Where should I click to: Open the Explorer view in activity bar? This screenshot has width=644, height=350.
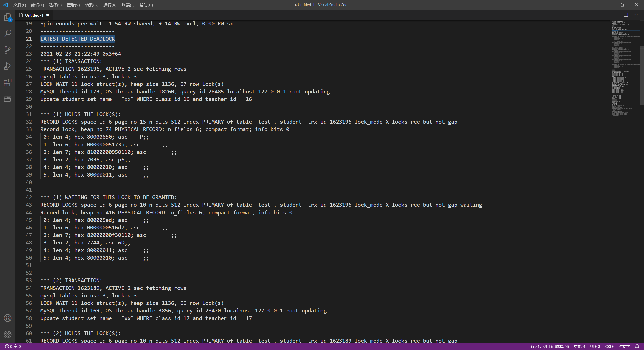point(8,17)
